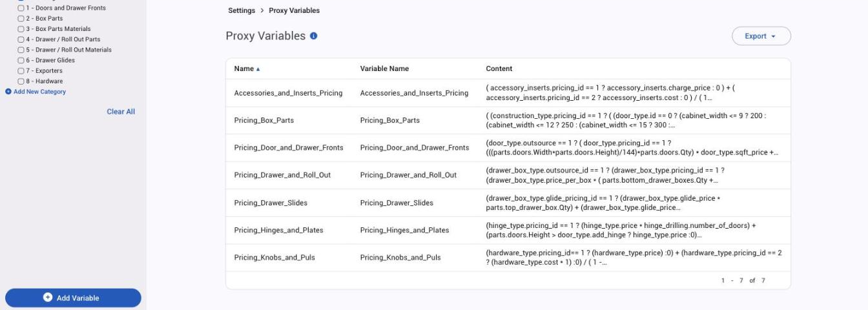Click Accessories_and_Inserts_Pricing in Variable Name column
This screenshot has width=868, height=310.
click(x=414, y=93)
